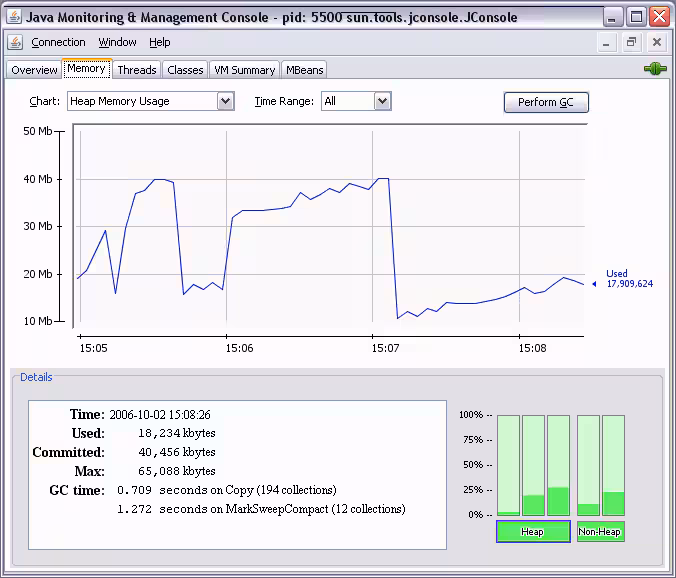676x578 pixels.
Task: Expand the Time Range dropdown arrow
Action: point(382,101)
